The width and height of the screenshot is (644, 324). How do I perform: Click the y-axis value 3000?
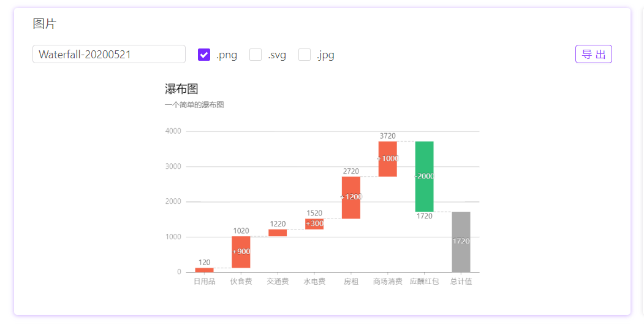tap(173, 166)
